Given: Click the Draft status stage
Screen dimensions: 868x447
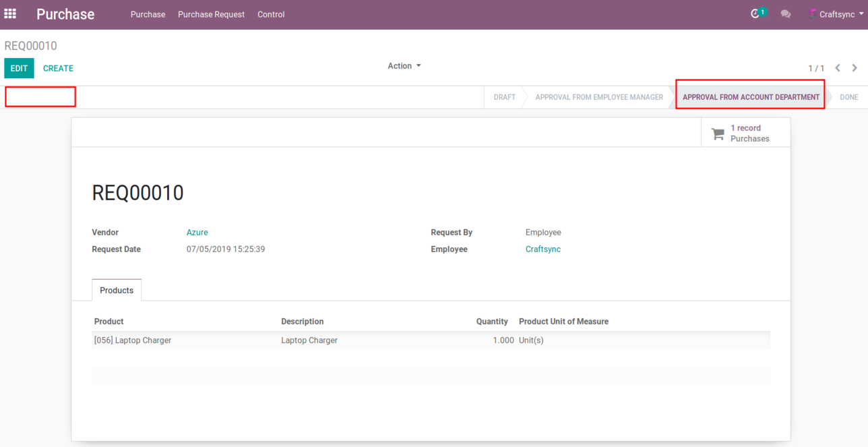Looking at the screenshot, I should (x=504, y=97).
